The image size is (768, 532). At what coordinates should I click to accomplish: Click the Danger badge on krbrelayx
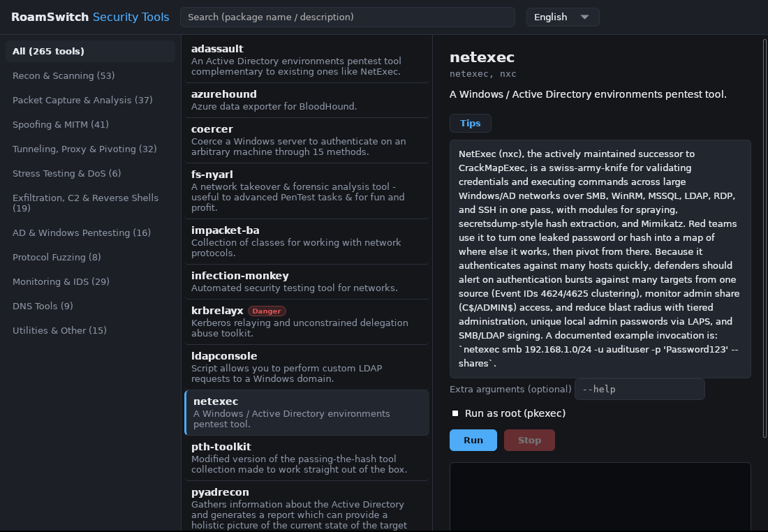267,311
